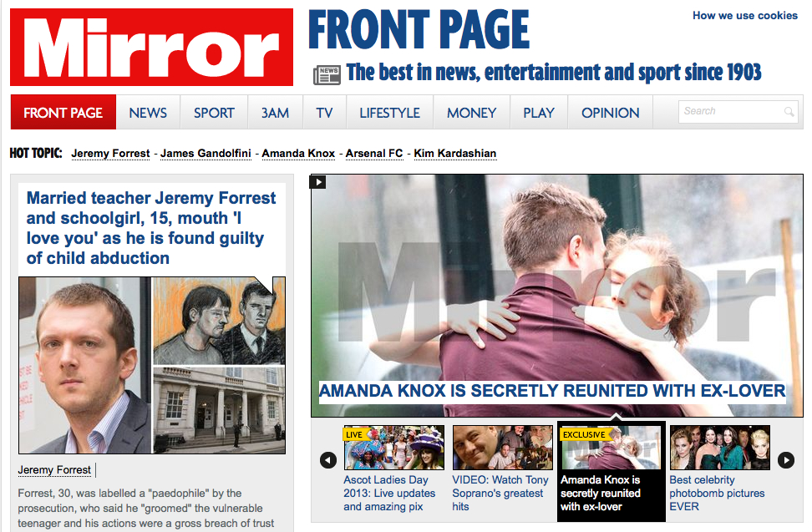
Task: Click the EXCLUSIVE badge on Knox thumbnail
Action: click(585, 434)
